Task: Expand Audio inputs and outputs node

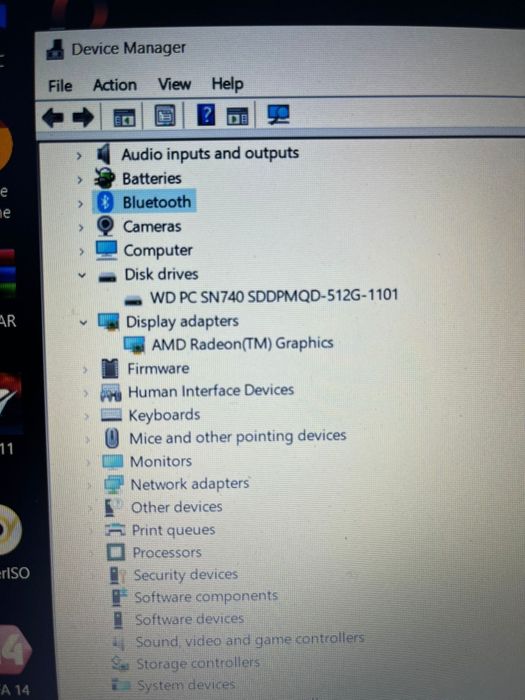Action: (x=79, y=156)
